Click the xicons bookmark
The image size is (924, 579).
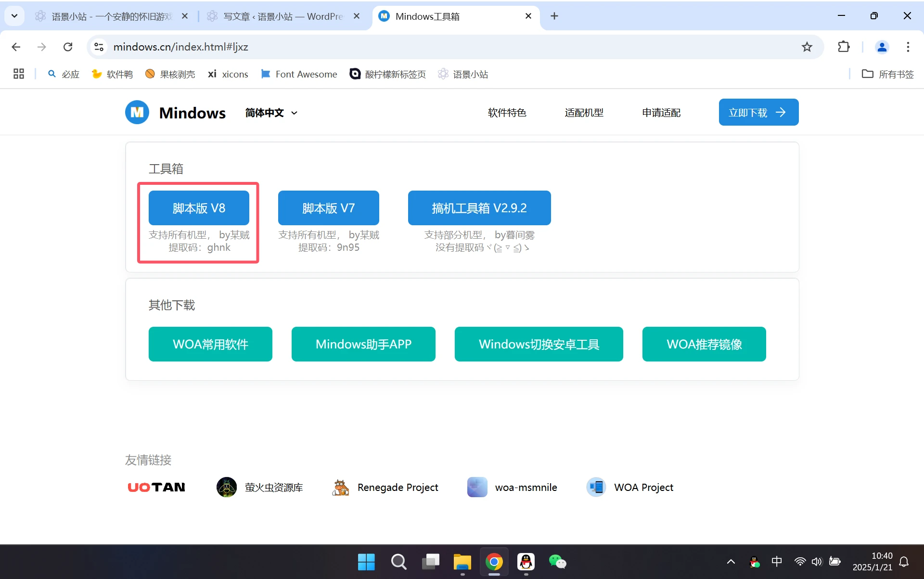[228, 74]
